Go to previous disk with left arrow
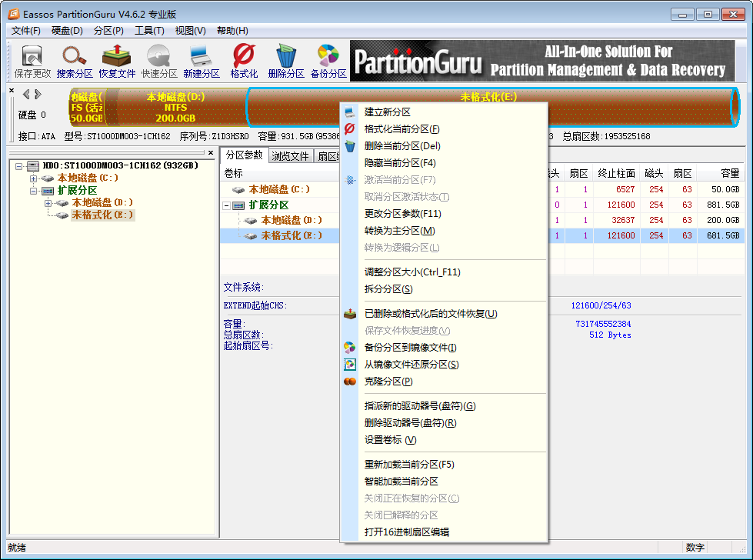Image resolution: width=753 pixels, height=560 pixels. pyautogui.click(x=26, y=94)
